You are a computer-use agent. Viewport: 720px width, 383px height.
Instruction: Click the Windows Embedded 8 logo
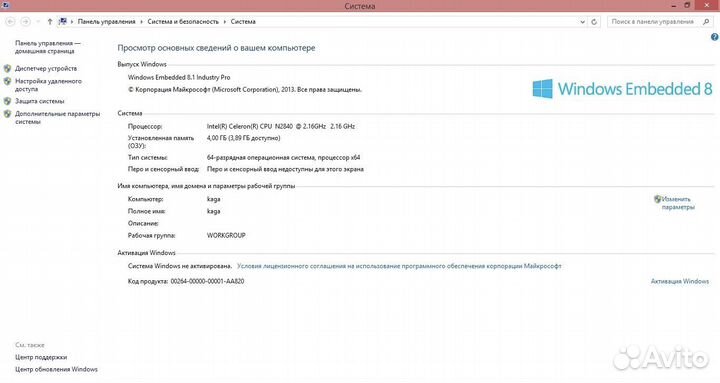coord(622,89)
